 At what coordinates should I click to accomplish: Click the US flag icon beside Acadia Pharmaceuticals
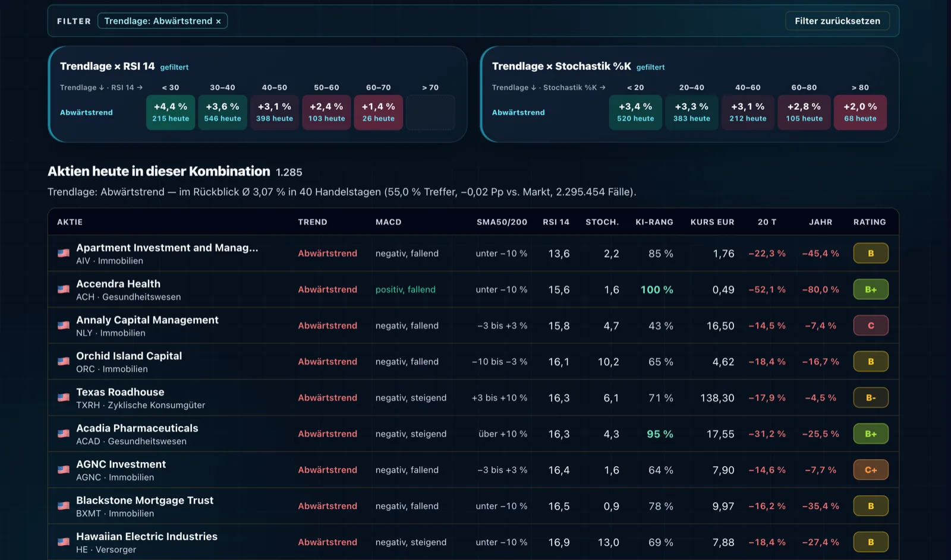coord(64,434)
